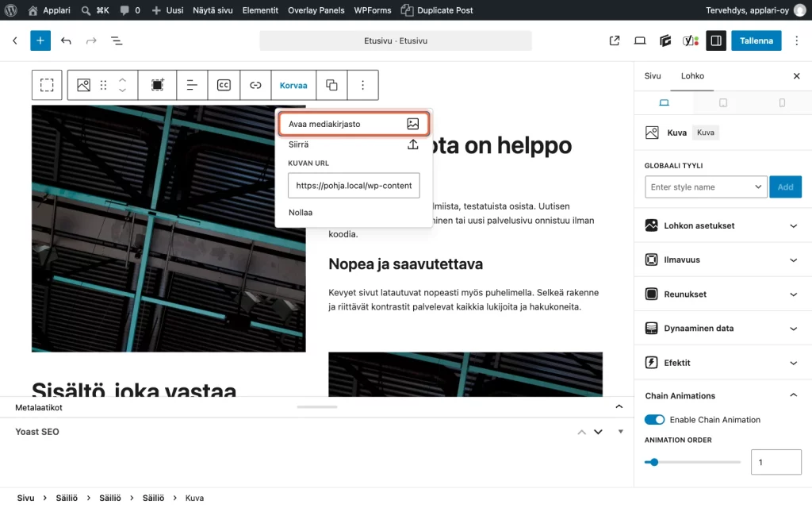812x508 pixels.
Task: Open the editor options three-dot menu
Action: (x=796, y=40)
